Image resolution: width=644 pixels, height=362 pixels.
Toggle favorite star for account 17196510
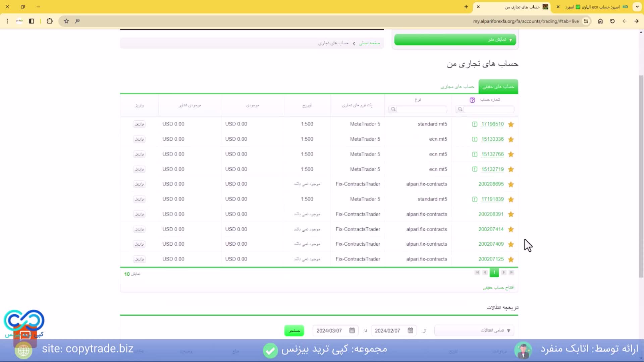pyautogui.click(x=511, y=124)
